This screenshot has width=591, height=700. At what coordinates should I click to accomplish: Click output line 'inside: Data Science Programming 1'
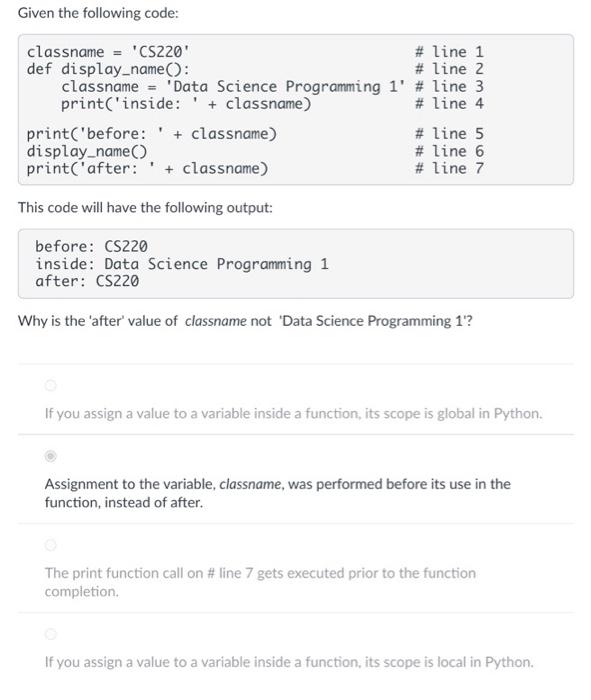182,264
